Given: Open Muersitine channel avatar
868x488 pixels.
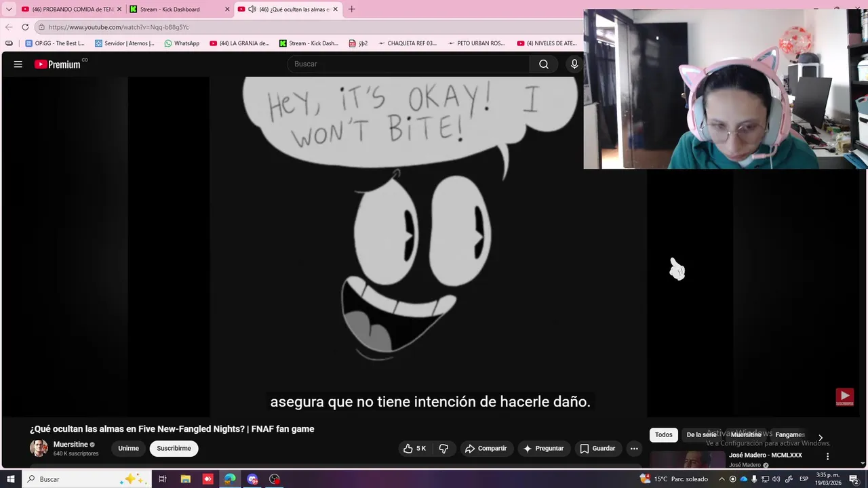Looking at the screenshot, I should click(x=39, y=448).
